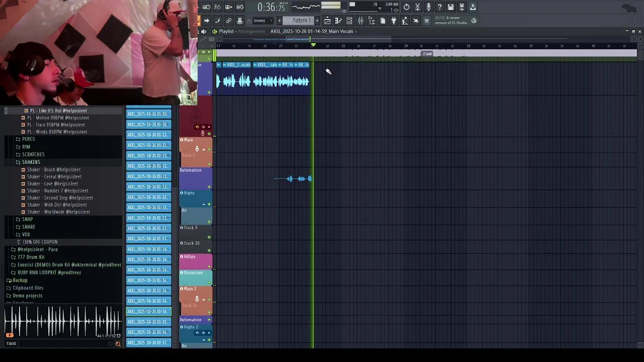644x362 pixels.
Task: Click the wait-for-input 3-2 countdown icon
Action: pyautogui.click(x=217, y=7)
